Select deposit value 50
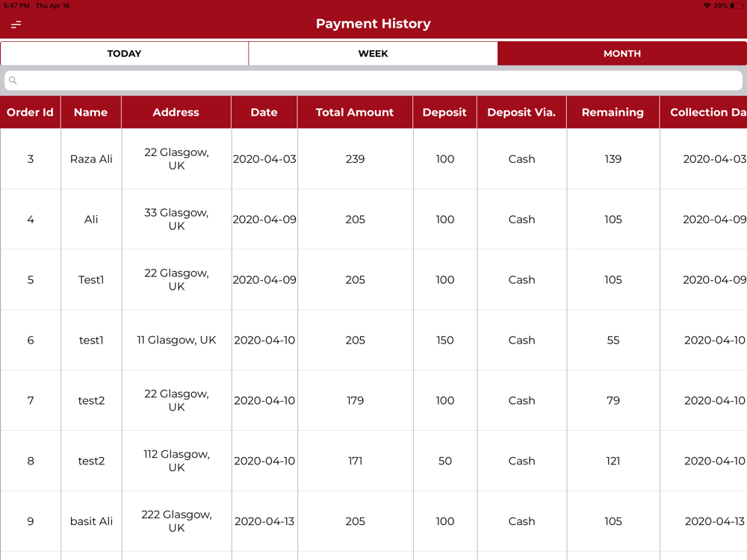Screen dimensions: 747x560 coord(445,461)
